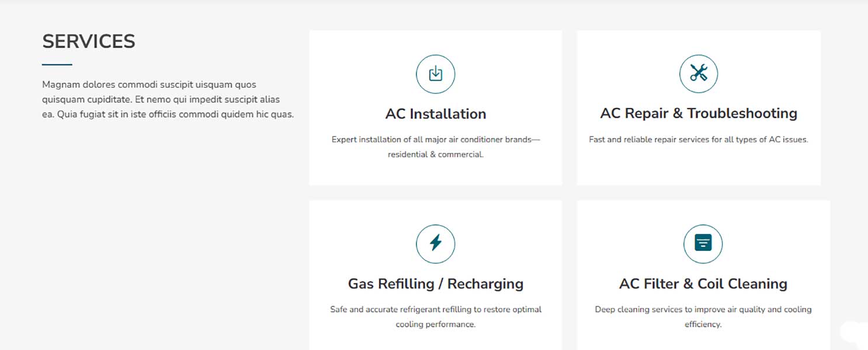Click the 'efficiency.' text in Coil Cleaning card
The image size is (868, 350).
(703, 324)
